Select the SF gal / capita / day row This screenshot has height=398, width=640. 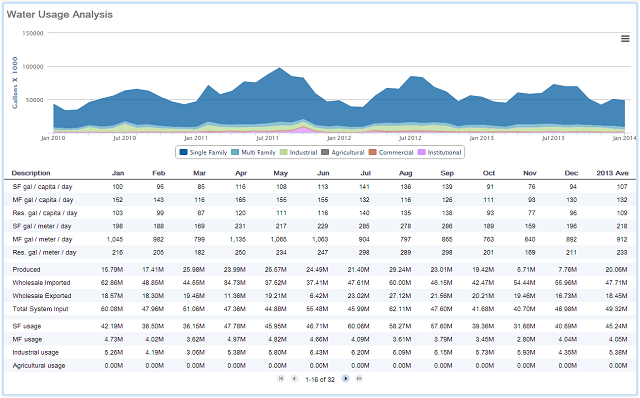320,187
